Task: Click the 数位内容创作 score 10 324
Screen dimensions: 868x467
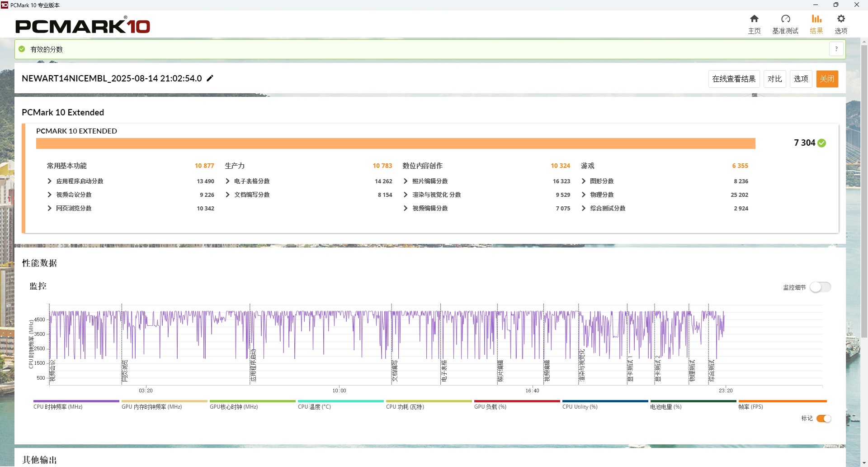Action: click(561, 166)
